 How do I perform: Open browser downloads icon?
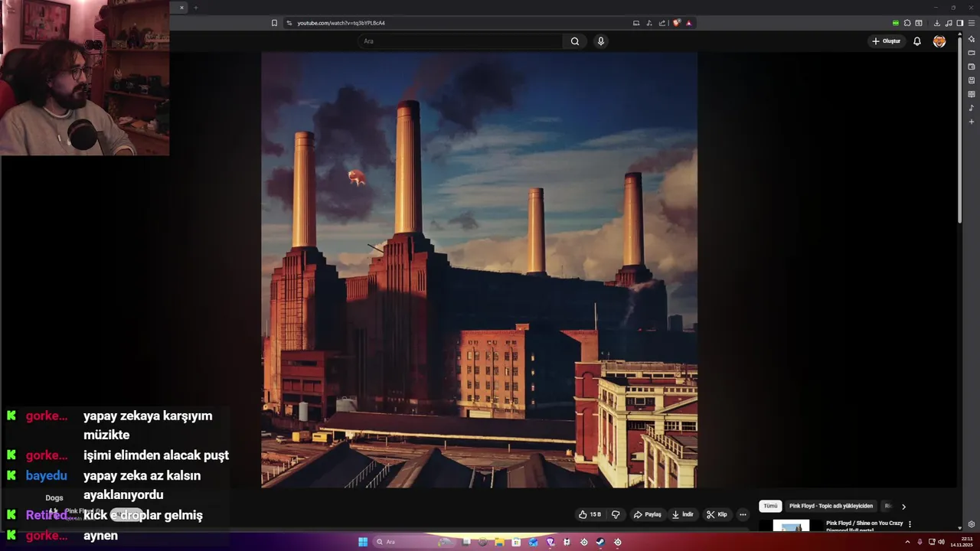click(x=936, y=23)
